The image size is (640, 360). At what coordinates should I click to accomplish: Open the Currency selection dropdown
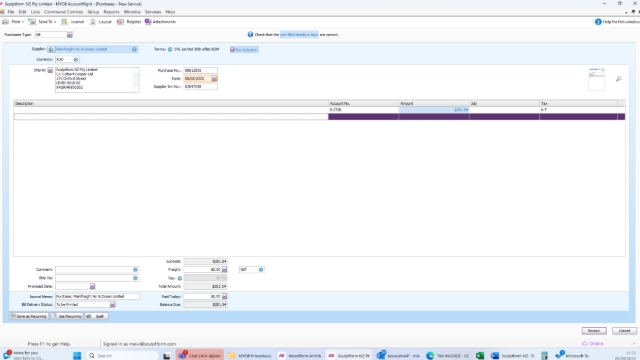[76, 60]
